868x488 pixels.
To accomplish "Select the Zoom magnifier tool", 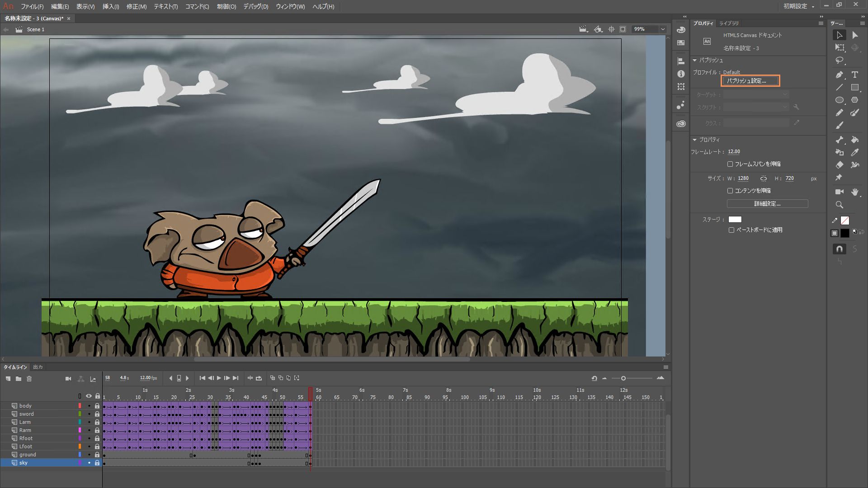I will (840, 205).
